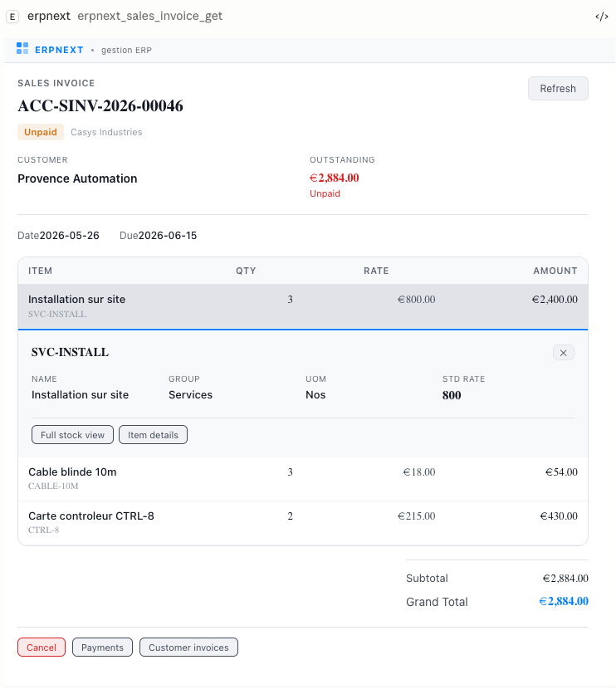
Task: Click the Subtotal amount €2,884.00
Action: coord(565,579)
